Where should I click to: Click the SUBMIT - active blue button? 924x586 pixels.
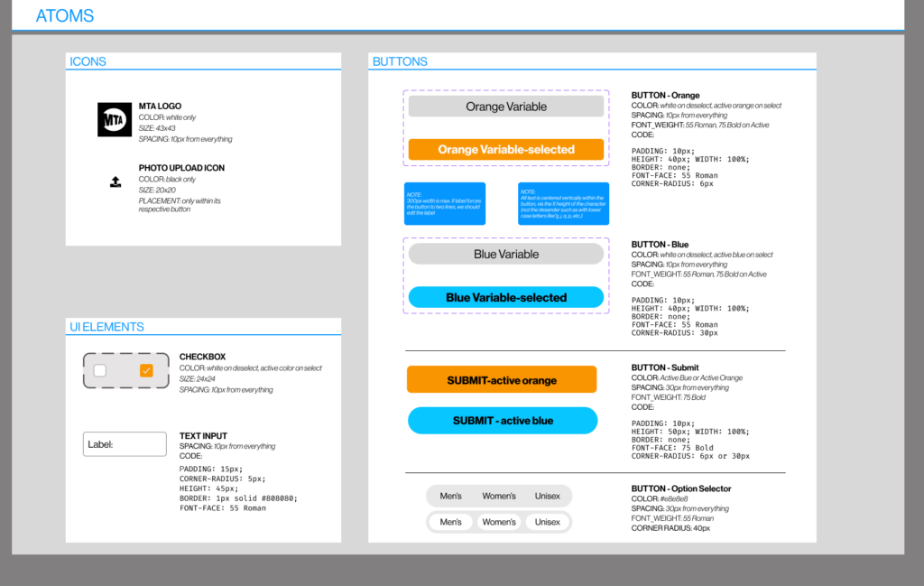pyautogui.click(x=503, y=421)
